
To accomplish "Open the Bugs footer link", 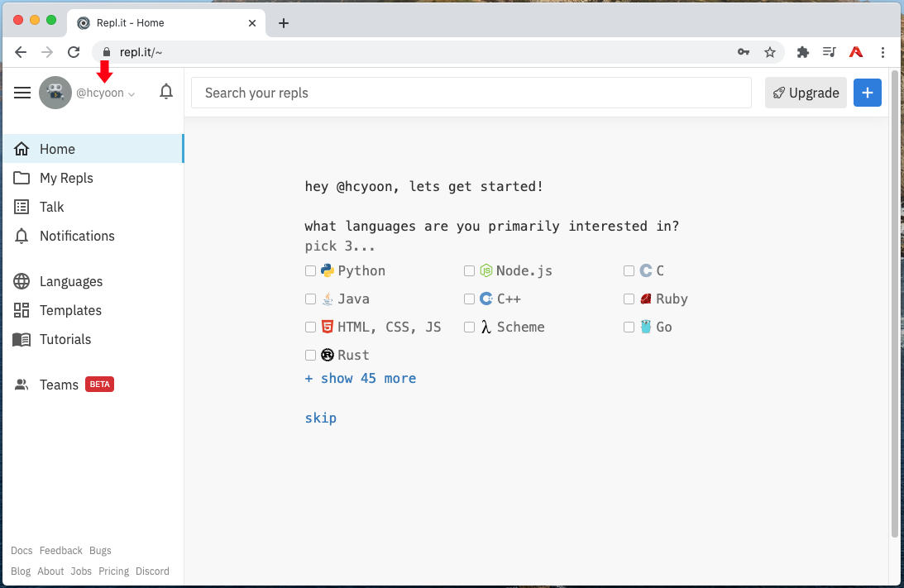I will [100, 551].
